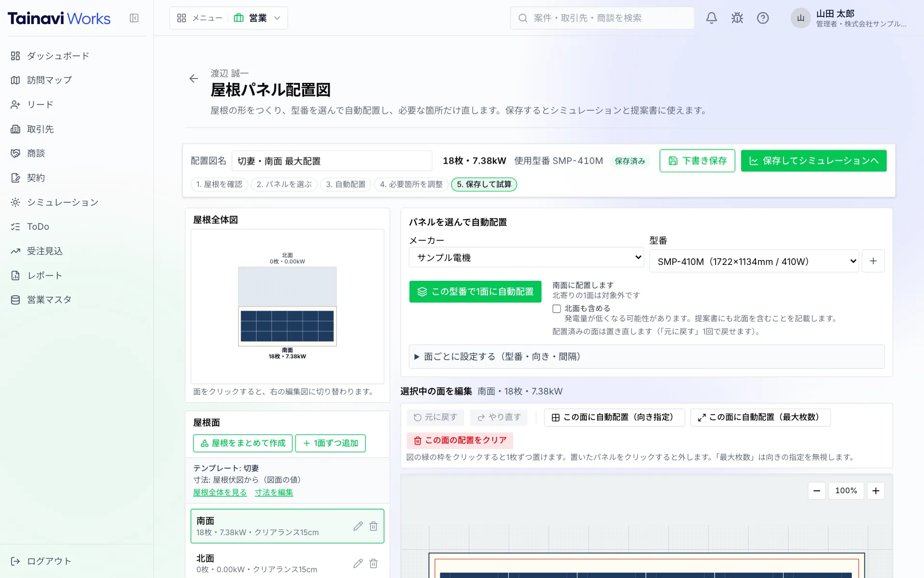924x578 pixels.
Task: Open the メニュー grid button
Action: [x=199, y=18]
